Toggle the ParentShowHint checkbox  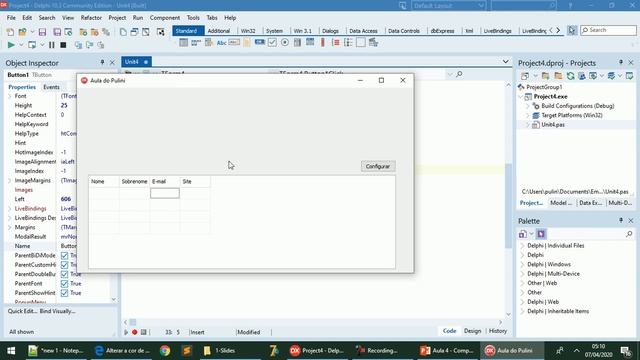point(64,293)
